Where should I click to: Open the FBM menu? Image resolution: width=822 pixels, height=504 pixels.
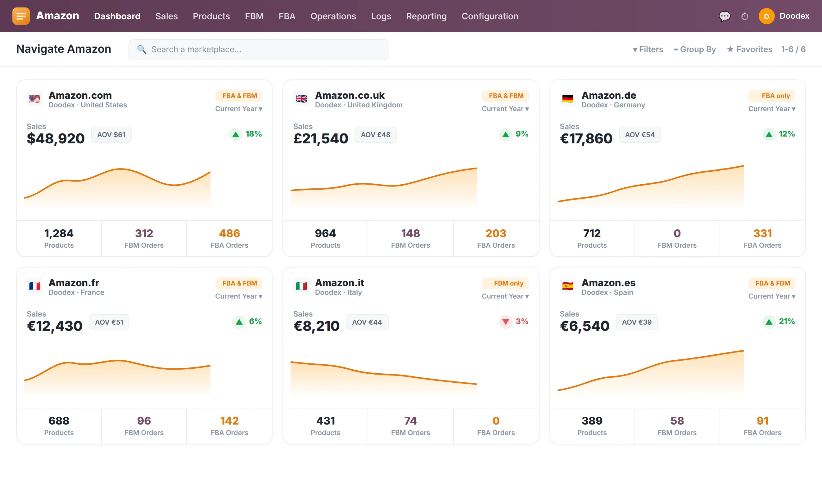(x=254, y=16)
